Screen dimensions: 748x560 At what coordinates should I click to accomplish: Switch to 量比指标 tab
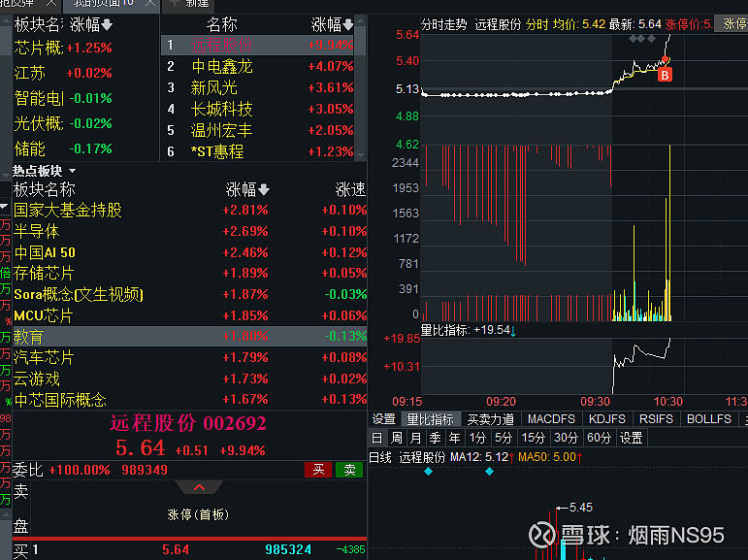point(430,419)
